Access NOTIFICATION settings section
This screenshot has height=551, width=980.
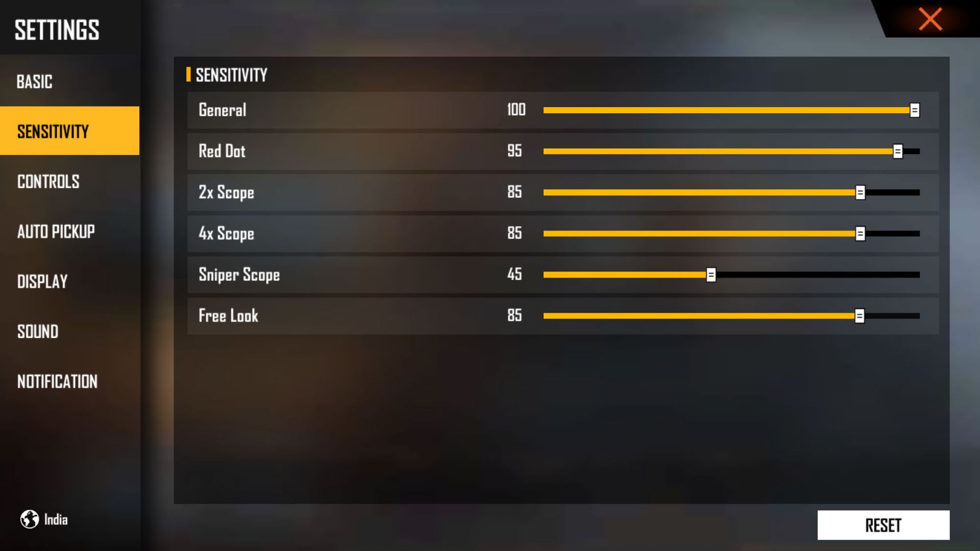[57, 382]
